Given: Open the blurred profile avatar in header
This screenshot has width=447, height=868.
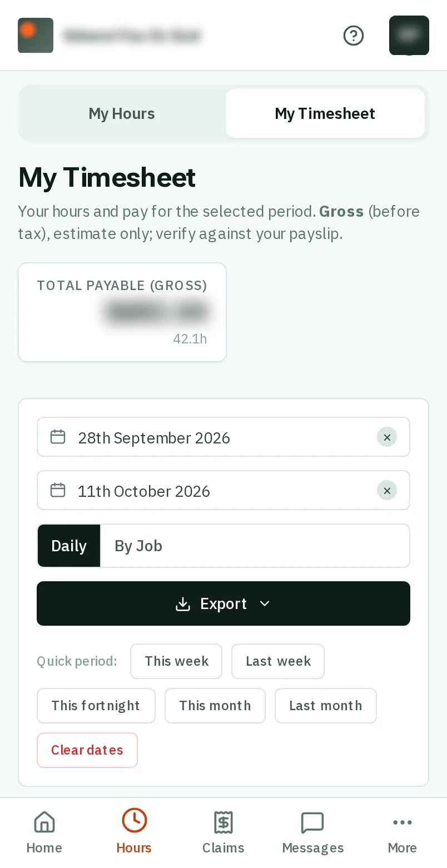Looking at the screenshot, I should pos(409,36).
